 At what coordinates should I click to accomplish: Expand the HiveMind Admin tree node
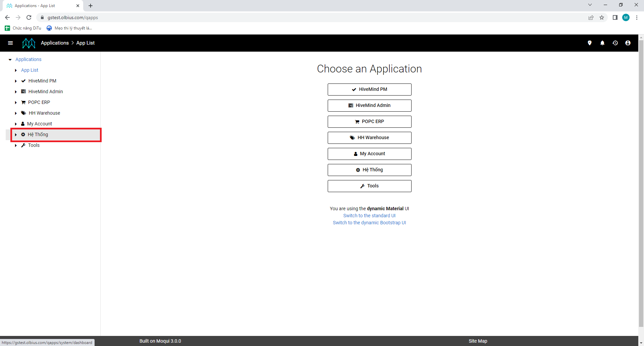(x=16, y=92)
